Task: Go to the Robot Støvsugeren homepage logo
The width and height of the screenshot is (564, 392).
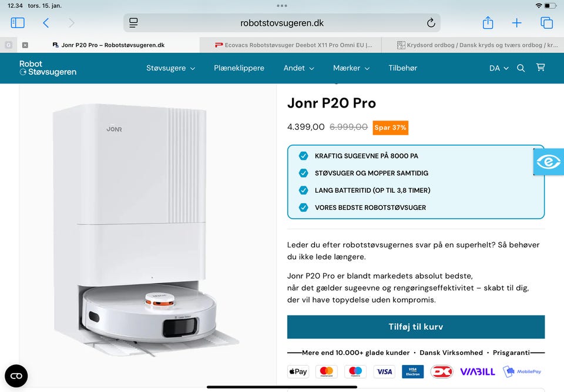Action: pos(48,68)
